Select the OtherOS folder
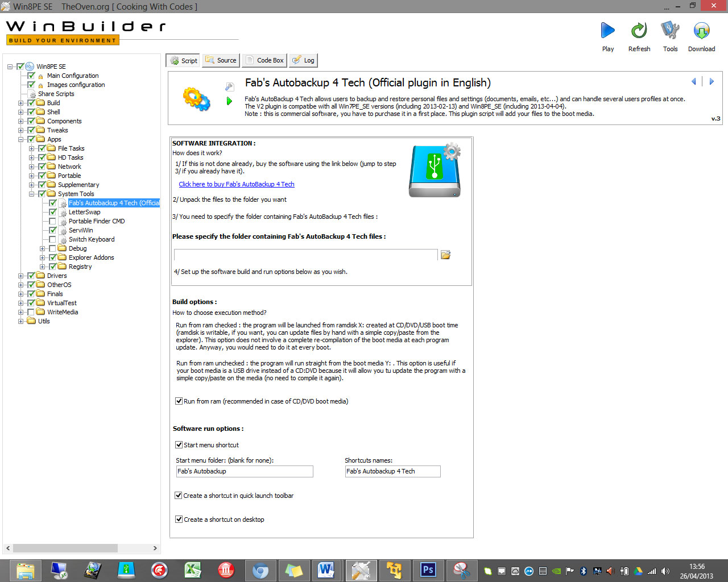Viewport: 728px width, 582px height. pyautogui.click(x=59, y=285)
